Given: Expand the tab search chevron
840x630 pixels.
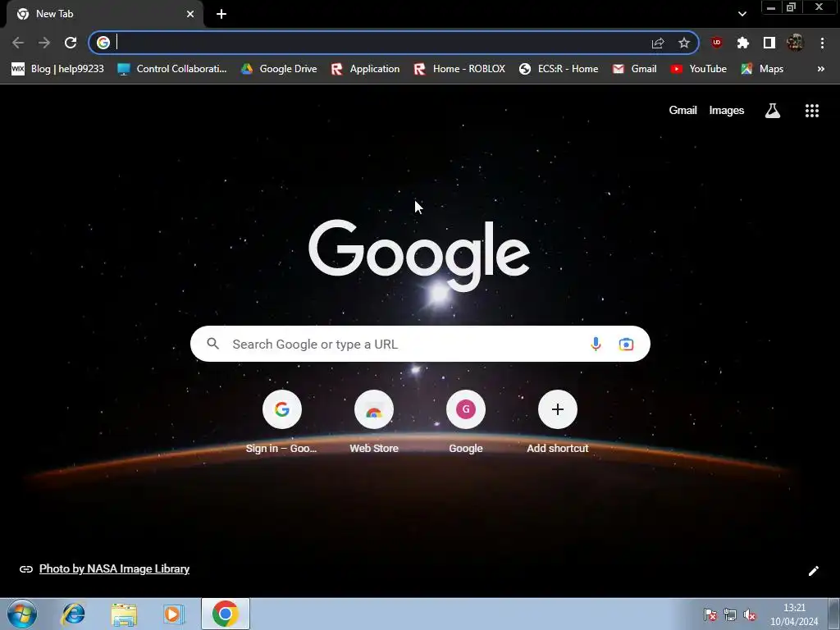Looking at the screenshot, I should [742, 14].
